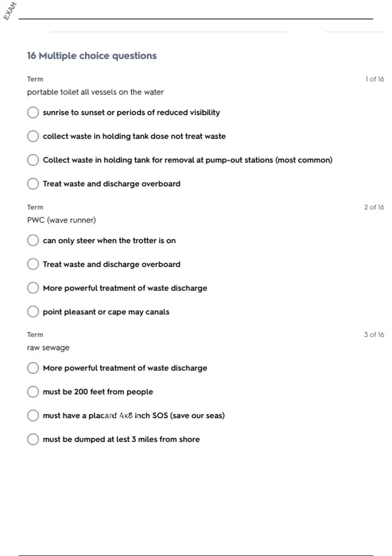Select the 'placard 4x8 inch SOS' option
The height and width of the screenshot is (556, 392).
click(33, 415)
